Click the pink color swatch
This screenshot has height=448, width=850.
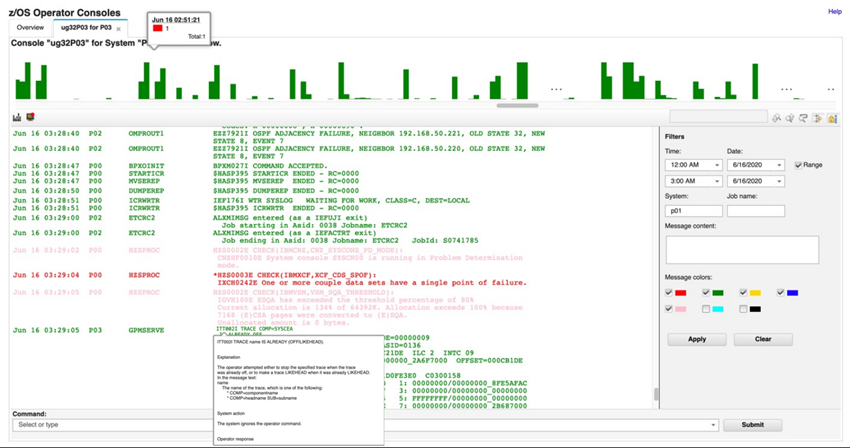tap(680, 309)
